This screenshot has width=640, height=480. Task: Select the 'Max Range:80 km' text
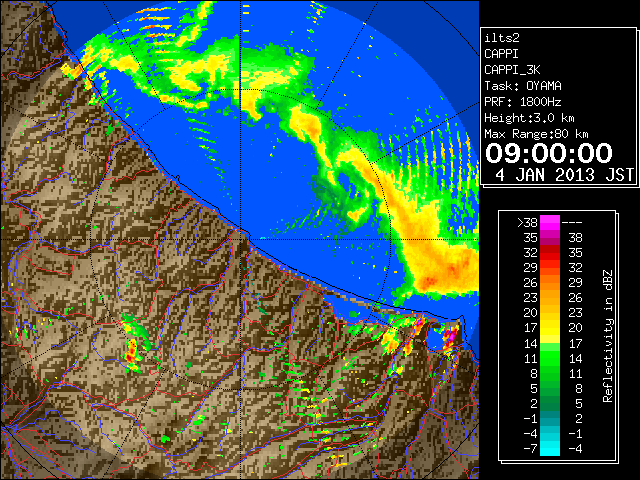tap(536, 134)
